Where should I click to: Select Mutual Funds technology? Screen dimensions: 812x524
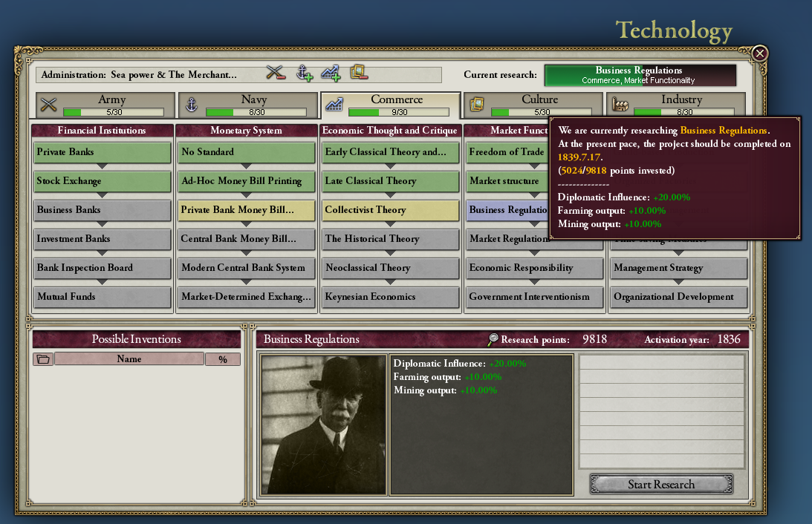[103, 297]
